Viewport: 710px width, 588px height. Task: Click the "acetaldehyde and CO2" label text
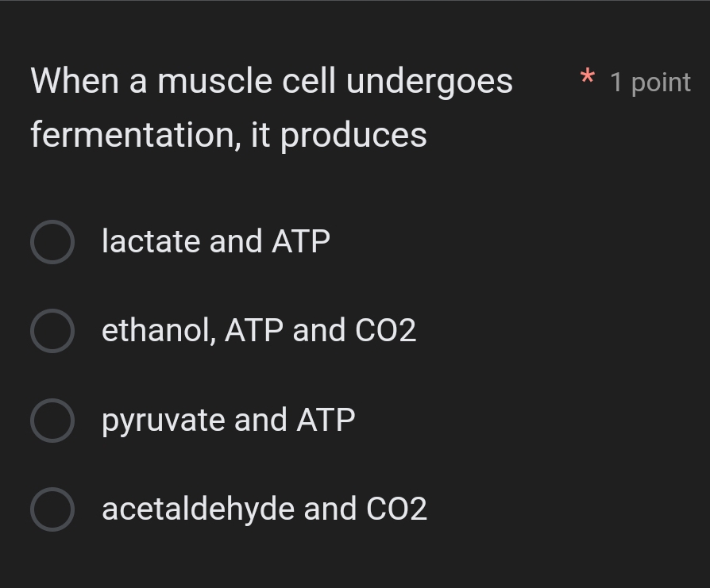point(264,509)
